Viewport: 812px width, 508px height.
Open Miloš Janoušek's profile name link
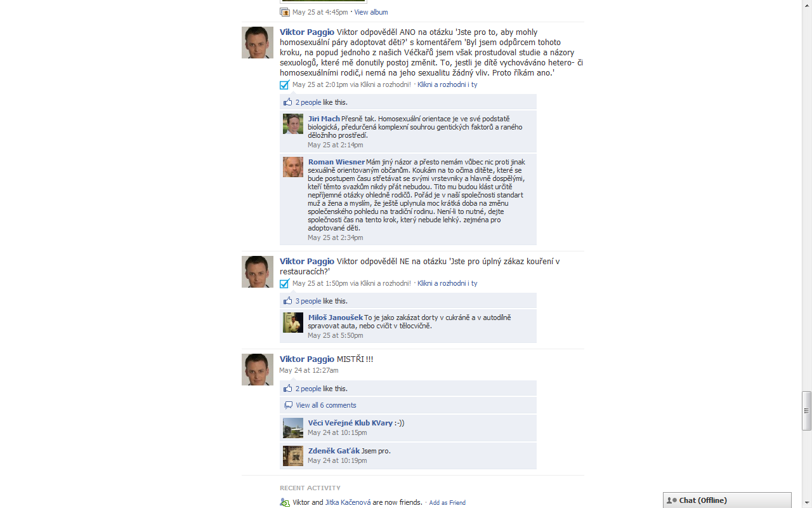click(336, 317)
